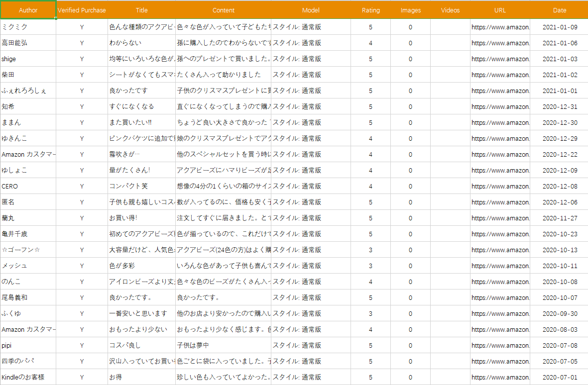The width and height of the screenshot is (588, 385).
Task: Select the Author column header
Action: point(28,10)
